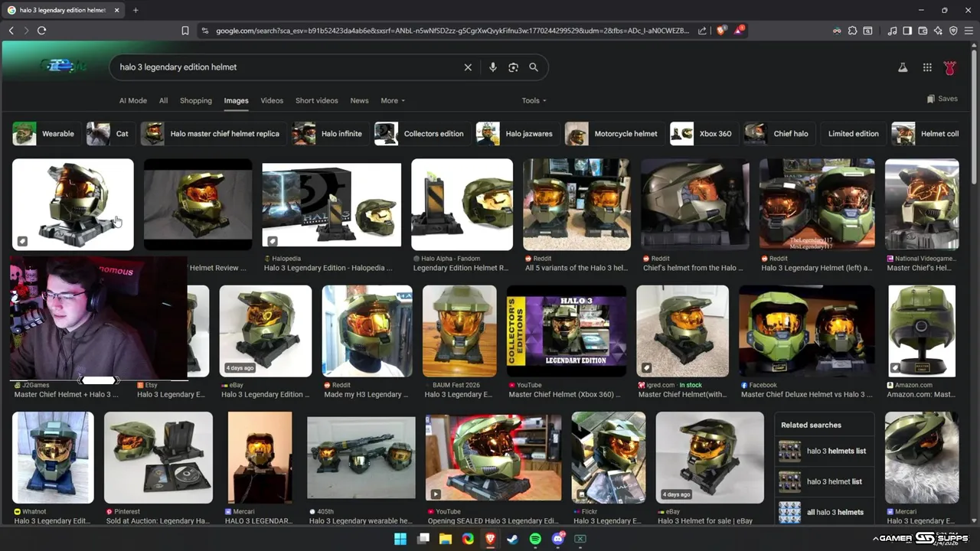
Task: Expand the Tools dropdown
Action: (534, 100)
